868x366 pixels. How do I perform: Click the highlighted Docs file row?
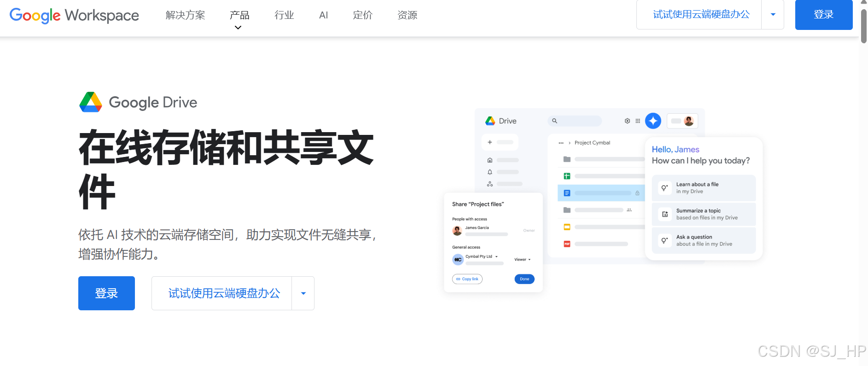point(601,193)
